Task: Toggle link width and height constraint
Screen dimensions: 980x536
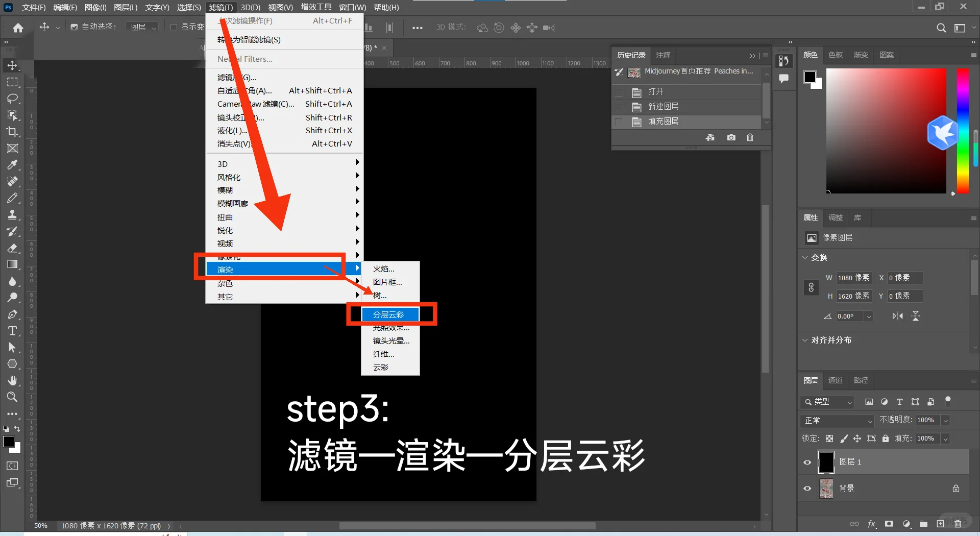Action: pyautogui.click(x=811, y=287)
